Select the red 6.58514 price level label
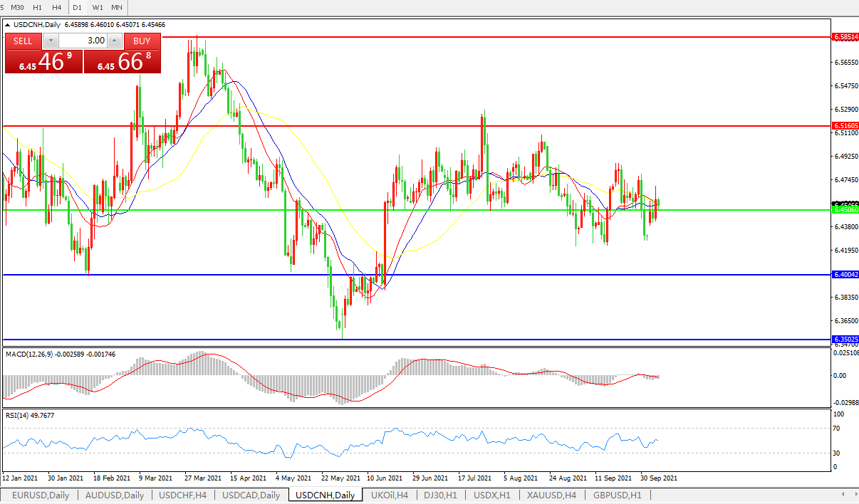The image size is (859, 504). (x=845, y=36)
